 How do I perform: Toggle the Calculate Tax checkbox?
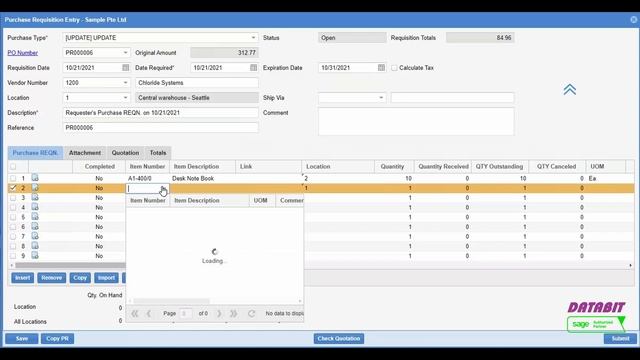coord(394,68)
